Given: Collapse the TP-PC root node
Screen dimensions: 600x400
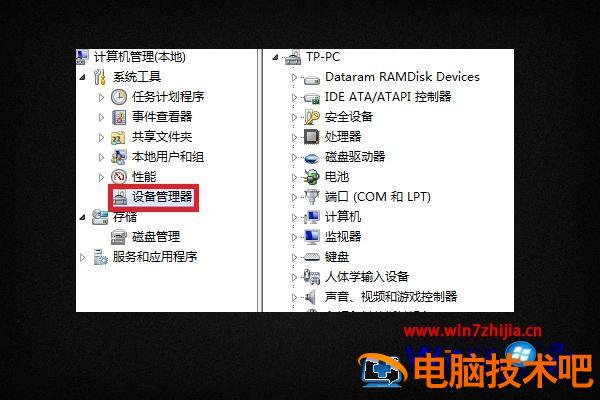Looking at the screenshot, I should click(275, 57).
